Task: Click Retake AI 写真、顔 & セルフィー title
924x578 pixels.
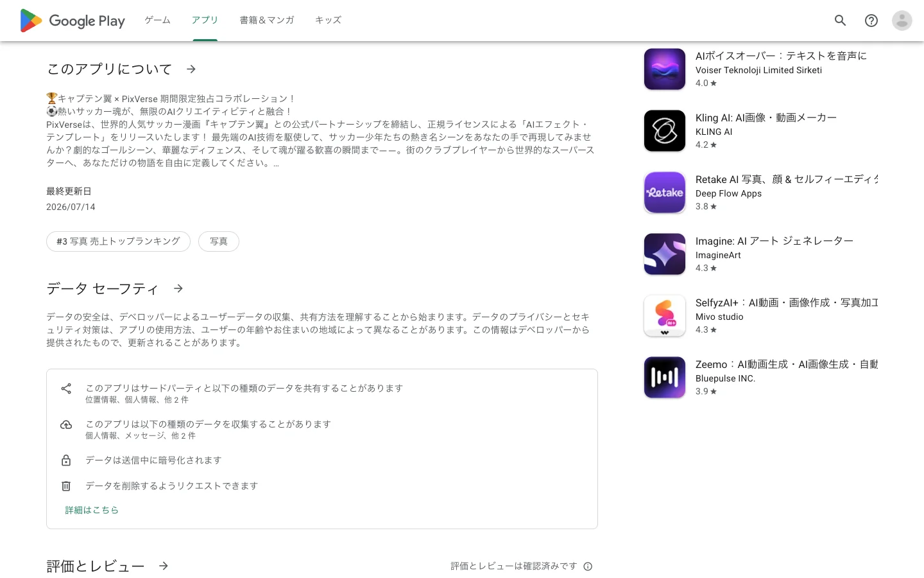Action: 787,179
